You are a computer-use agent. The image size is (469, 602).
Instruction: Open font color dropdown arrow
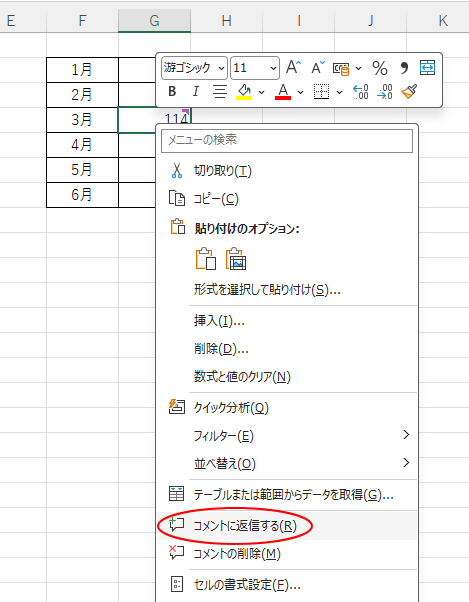(301, 92)
